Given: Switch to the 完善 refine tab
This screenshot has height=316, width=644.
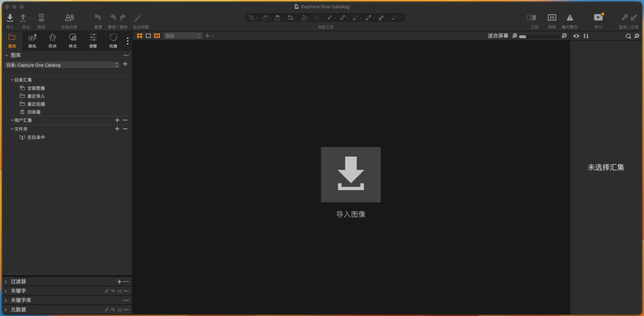Looking at the screenshot, I should tap(113, 41).
